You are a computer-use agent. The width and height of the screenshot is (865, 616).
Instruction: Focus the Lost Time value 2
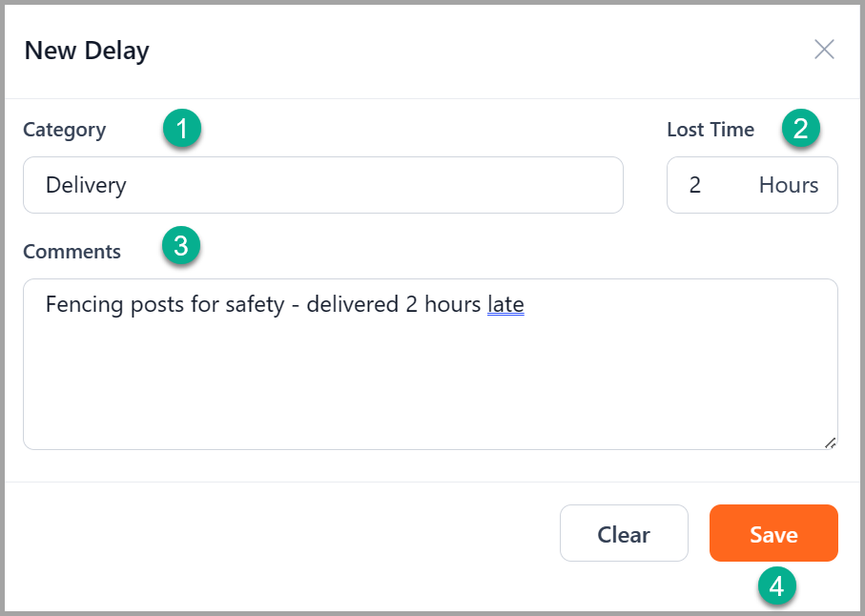(x=695, y=185)
